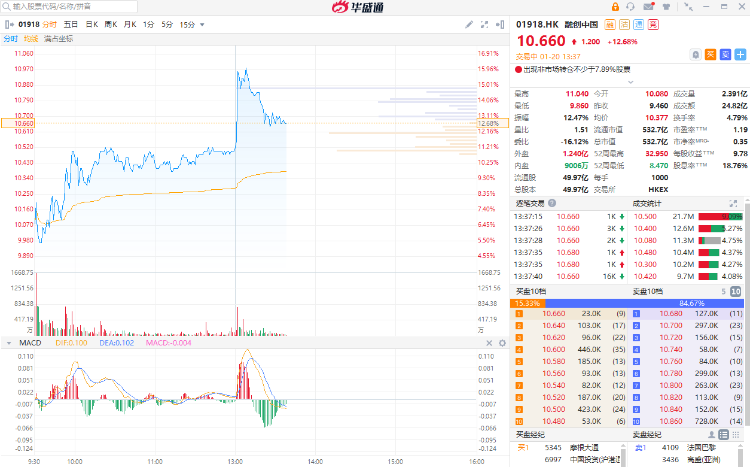750x467 pixels.
Task: Switch to 五日 five-day chart tab
Action: [x=70, y=24]
